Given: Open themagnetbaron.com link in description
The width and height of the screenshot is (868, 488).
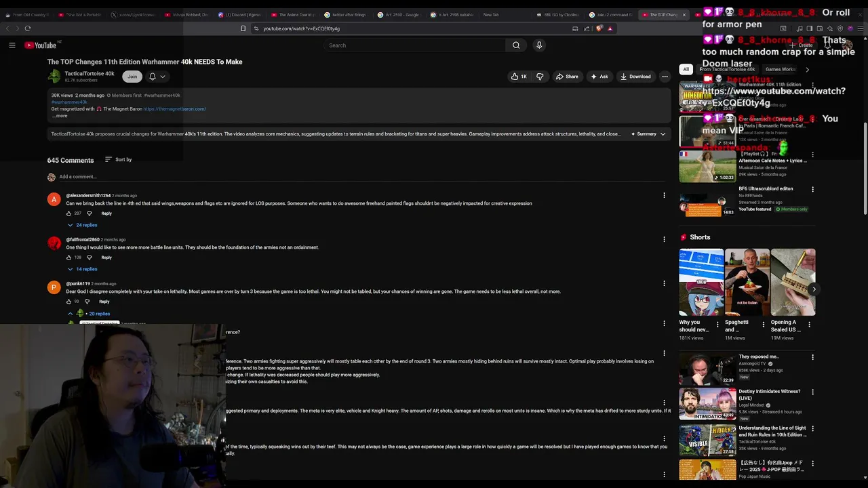Looking at the screenshot, I should coord(175,109).
